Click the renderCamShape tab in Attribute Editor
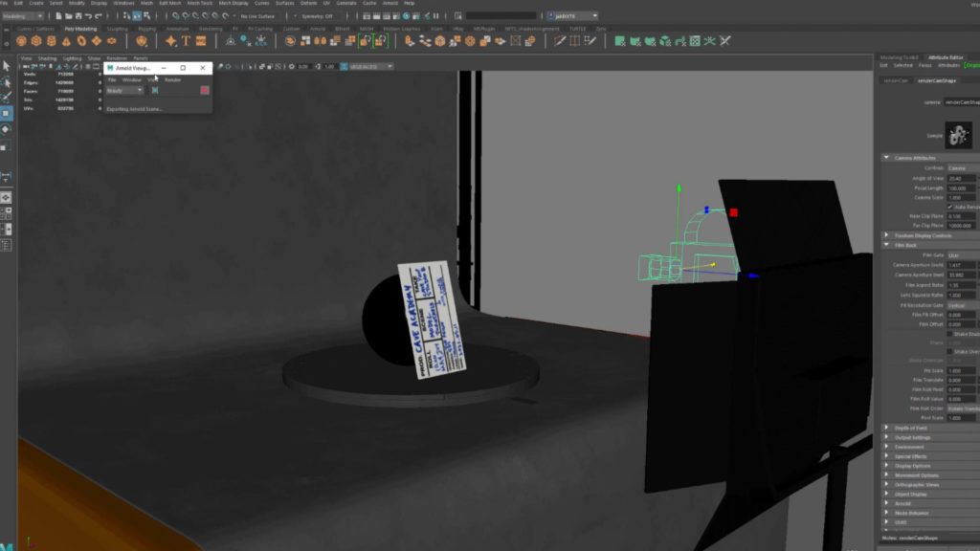The image size is (980, 551). [937, 80]
